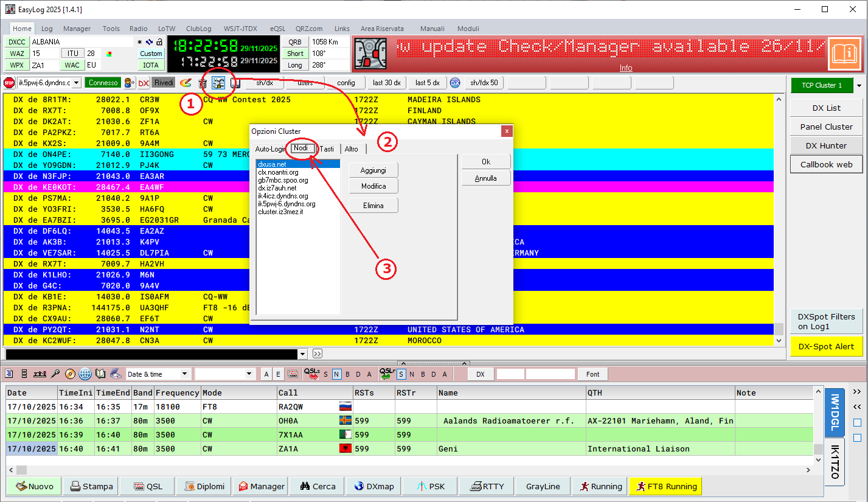The height and width of the screenshot is (502, 868).
Task: Open cluster options tools icon
Action: click(x=218, y=83)
